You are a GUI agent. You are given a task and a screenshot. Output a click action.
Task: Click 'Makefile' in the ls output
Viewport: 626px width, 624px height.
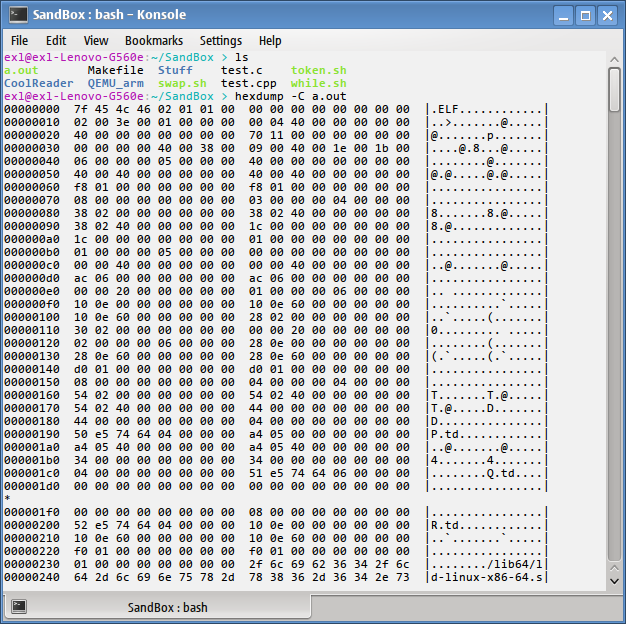click(115, 70)
